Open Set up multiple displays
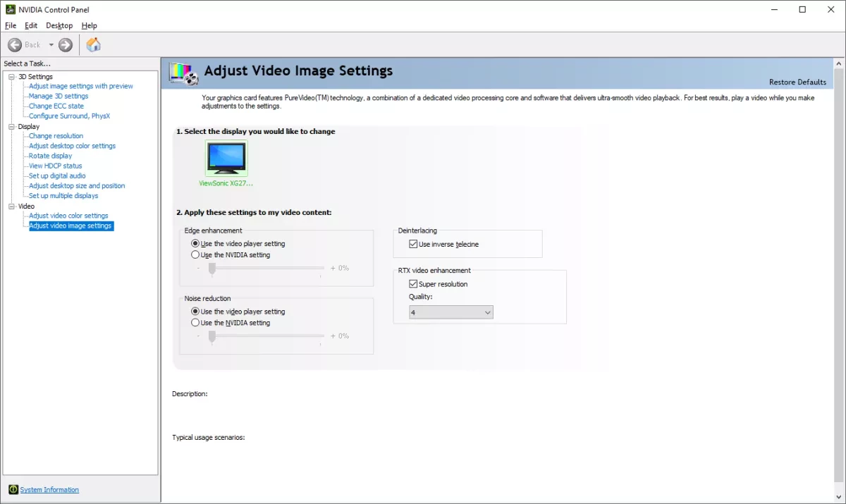Screen dimensions: 846x504 click(63, 195)
